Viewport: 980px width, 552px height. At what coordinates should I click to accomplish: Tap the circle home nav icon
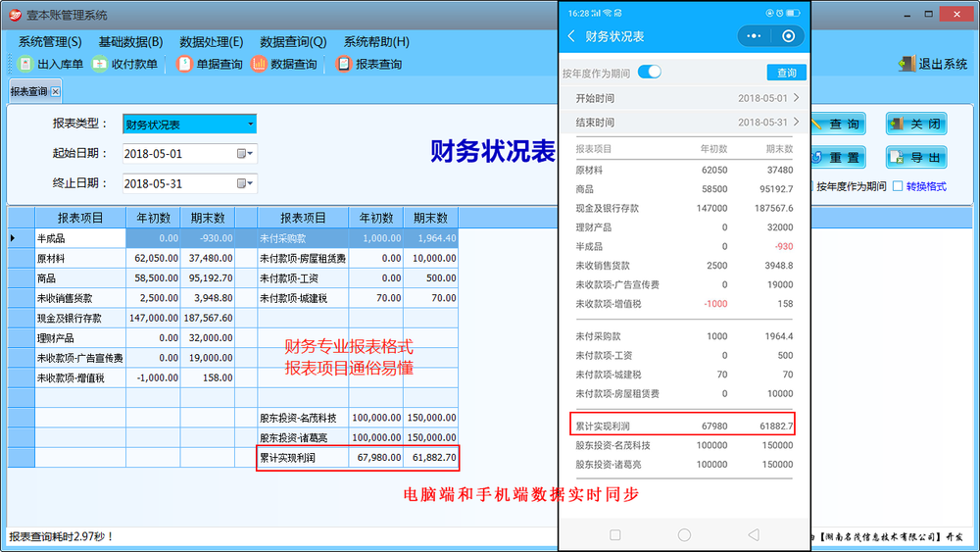click(684, 535)
